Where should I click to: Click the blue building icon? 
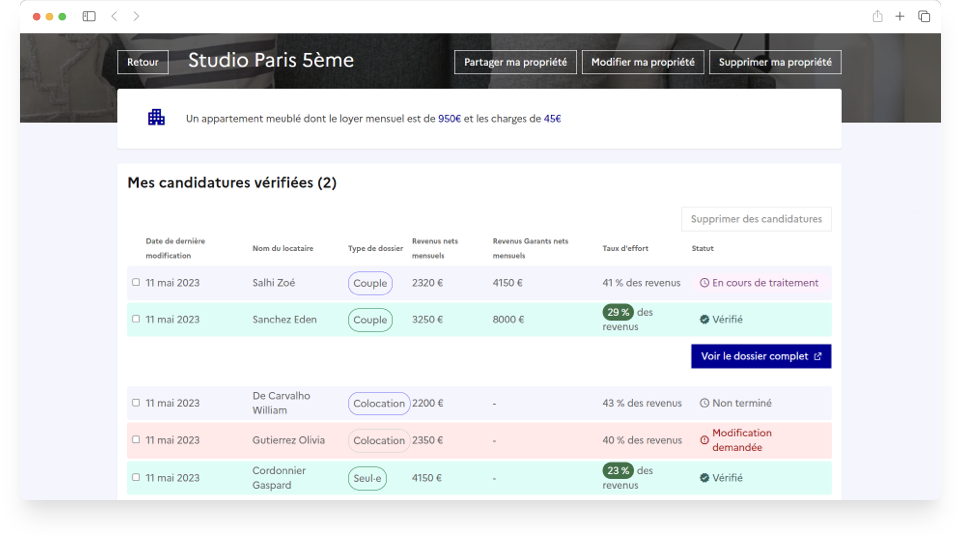156,118
